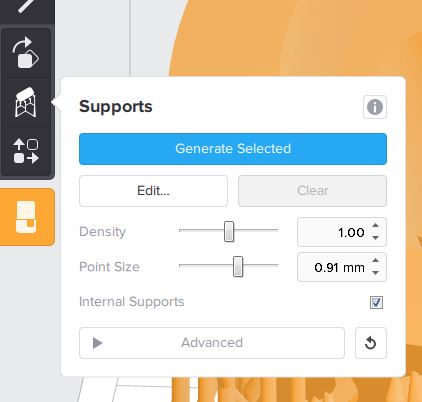Viewport: 422px width, 402px height.
Task: Click the Clear supports button
Action: (x=312, y=191)
